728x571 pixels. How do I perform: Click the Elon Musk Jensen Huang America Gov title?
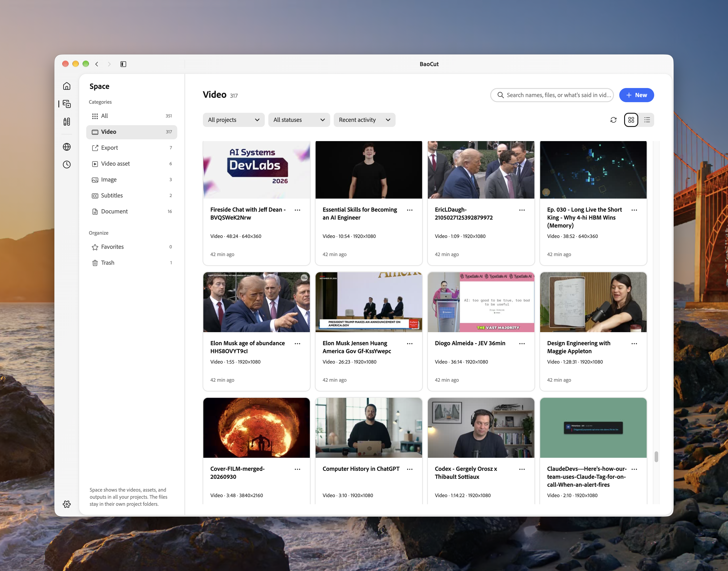click(x=357, y=347)
